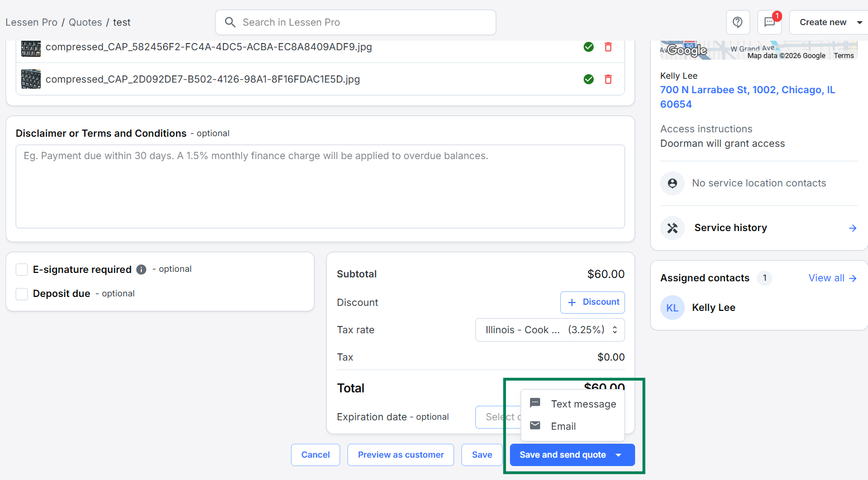Click the search magnifier icon
This screenshot has width=868, height=480.
point(230,22)
